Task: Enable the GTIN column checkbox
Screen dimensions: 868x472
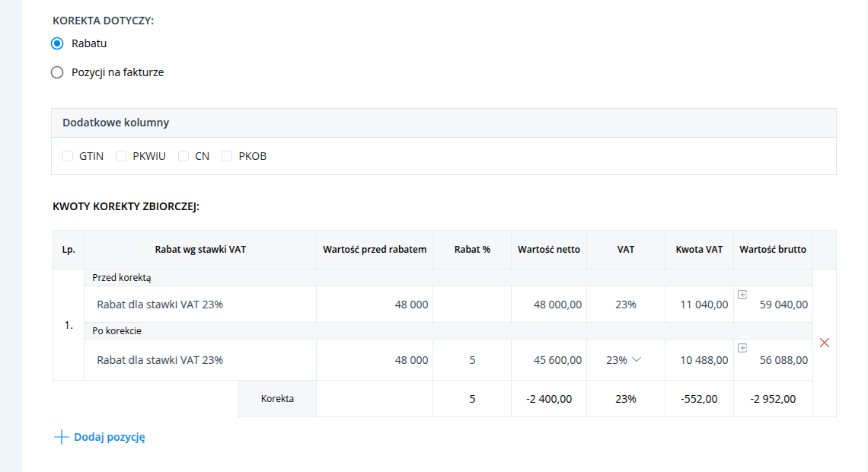Action: 68,156
